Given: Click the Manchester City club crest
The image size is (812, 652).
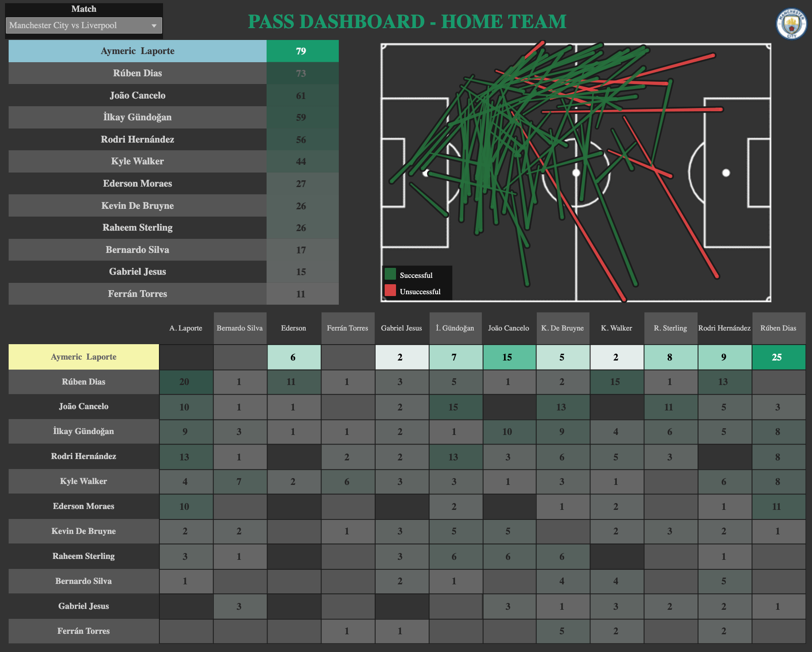Looking at the screenshot, I should pos(792,24).
